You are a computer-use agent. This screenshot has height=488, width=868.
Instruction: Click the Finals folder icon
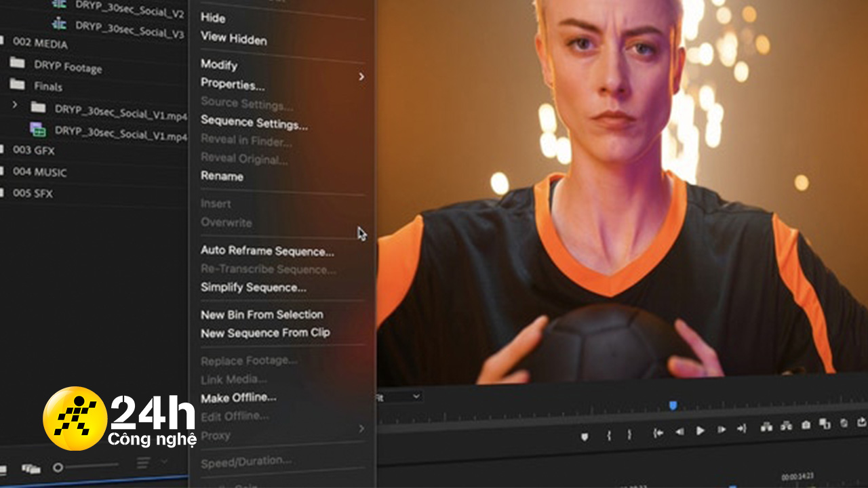pos(17,84)
